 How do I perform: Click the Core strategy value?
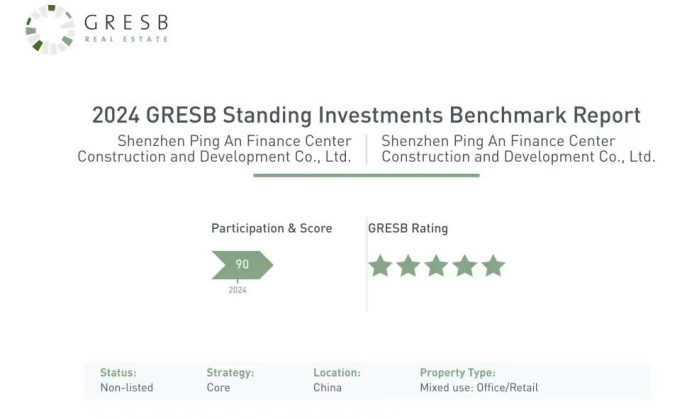[218, 387]
